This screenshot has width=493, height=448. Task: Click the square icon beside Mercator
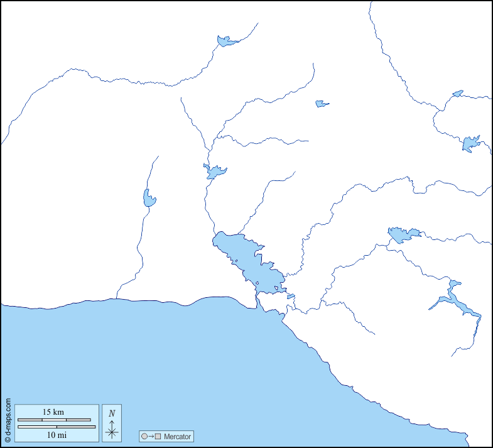(158, 436)
